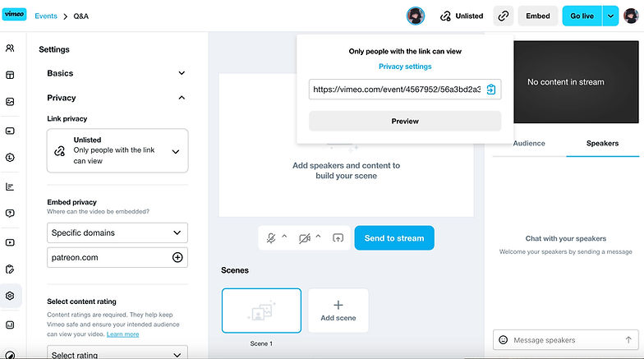
Task: Open the Privacy settings link
Action: 405,67
